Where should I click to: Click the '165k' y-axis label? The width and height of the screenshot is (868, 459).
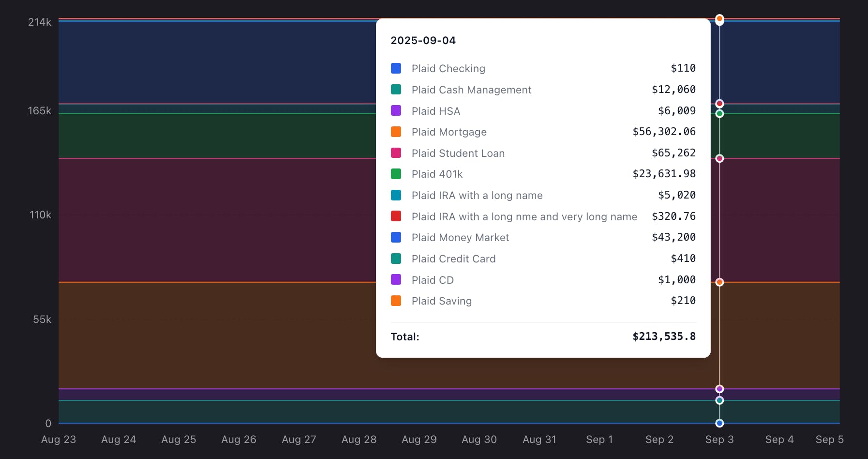(40, 111)
